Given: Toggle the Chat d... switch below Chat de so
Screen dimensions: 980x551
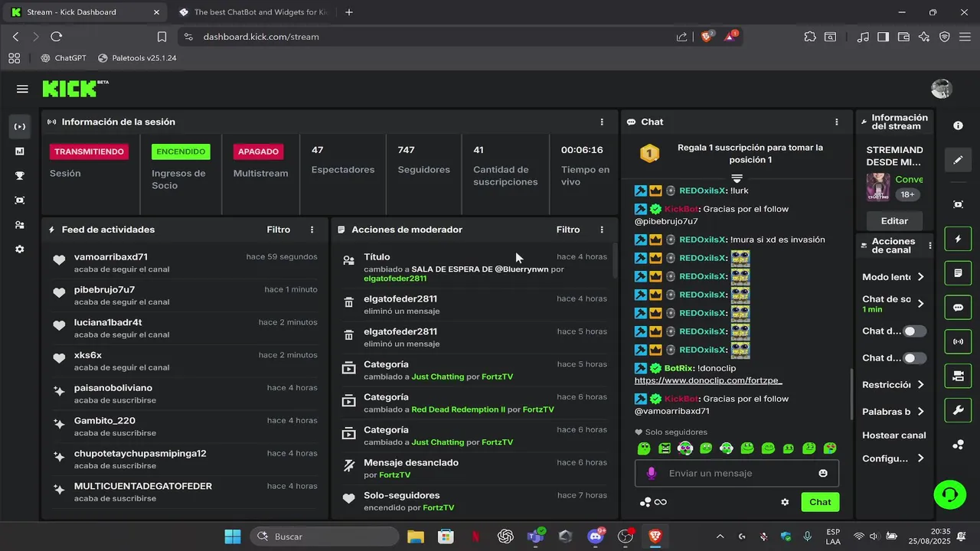Looking at the screenshot, I should click(x=914, y=331).
